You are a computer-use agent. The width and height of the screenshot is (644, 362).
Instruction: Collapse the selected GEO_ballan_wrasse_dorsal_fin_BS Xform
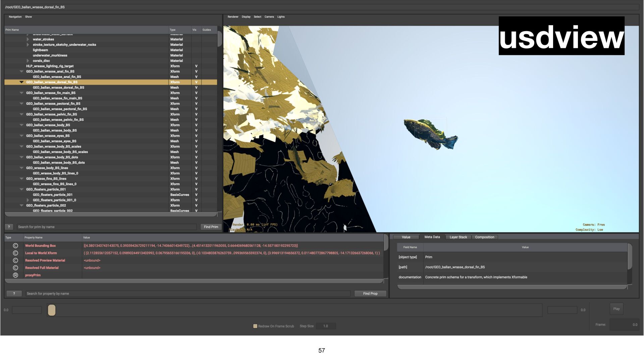[21, 82]
